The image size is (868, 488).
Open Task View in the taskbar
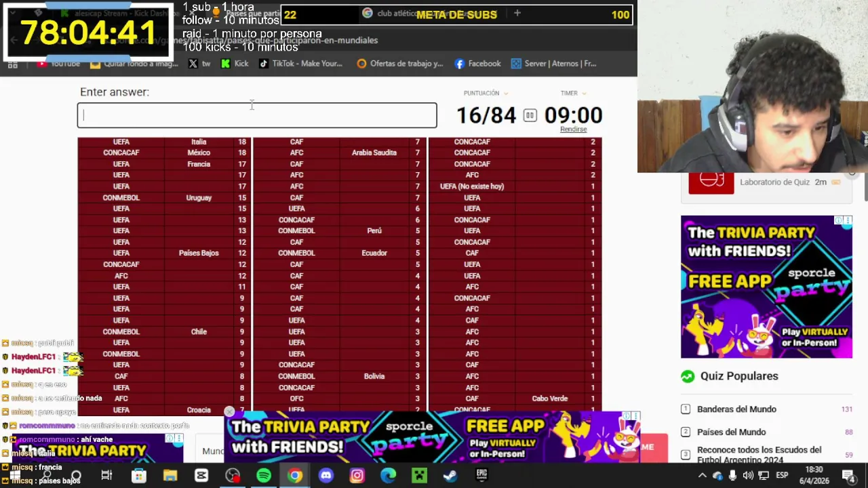click(106, 476)
